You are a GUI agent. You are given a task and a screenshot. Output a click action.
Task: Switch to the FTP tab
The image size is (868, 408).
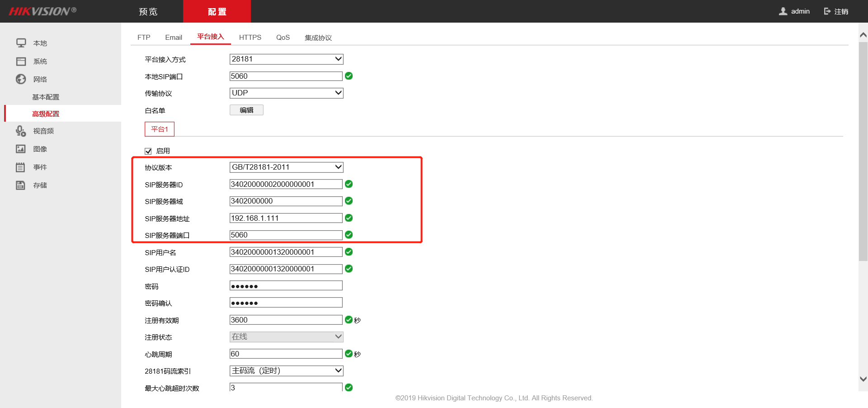click(144, 38)
